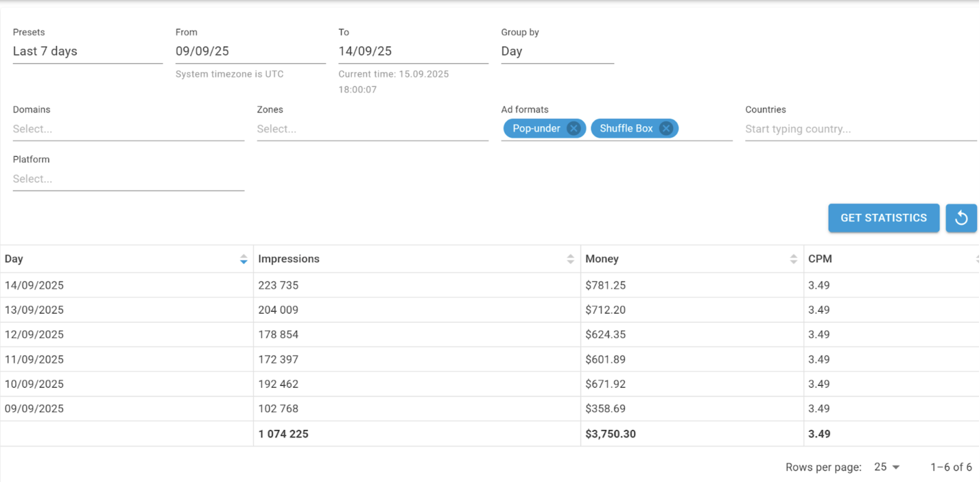The width and height of the screenshot is (980, 482).
Task: Select the Pop-under chip label
Action: click(x=536, y=128)
